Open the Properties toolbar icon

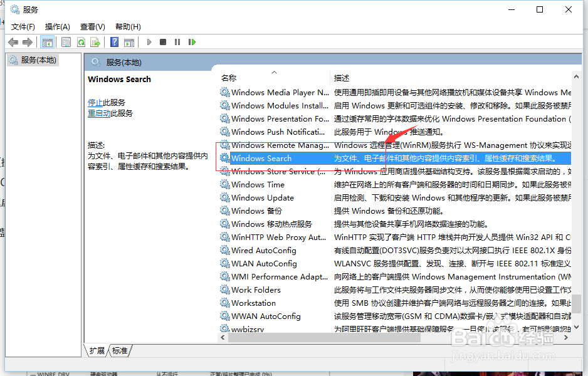[66, 43]
